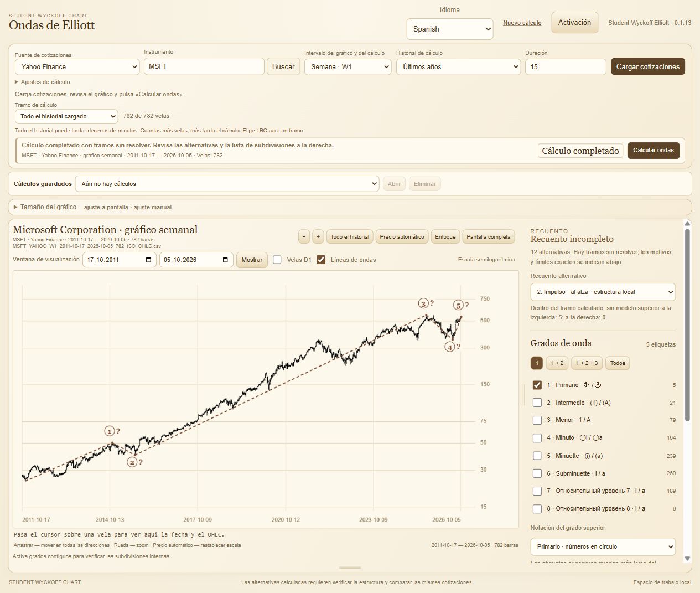
Task: Open the Fuente de cotizaciones dropdown
Action: point(77,67)
